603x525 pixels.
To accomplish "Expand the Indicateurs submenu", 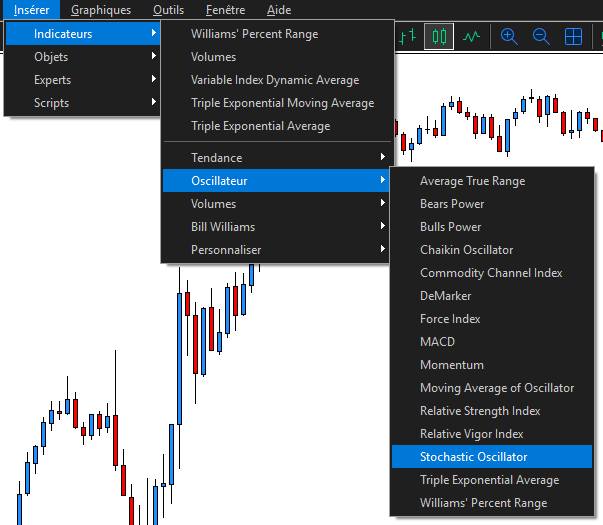I will (x=83, y=34).
